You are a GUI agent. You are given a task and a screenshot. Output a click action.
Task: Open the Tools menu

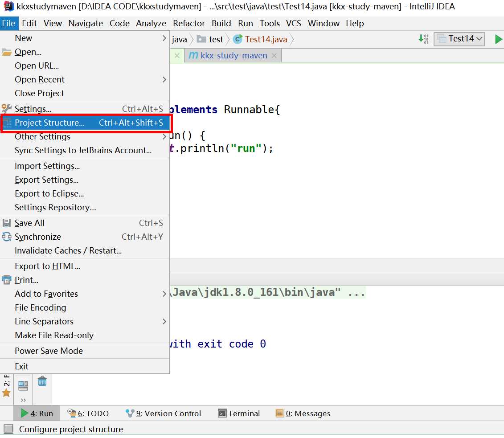tap(270, 24)
